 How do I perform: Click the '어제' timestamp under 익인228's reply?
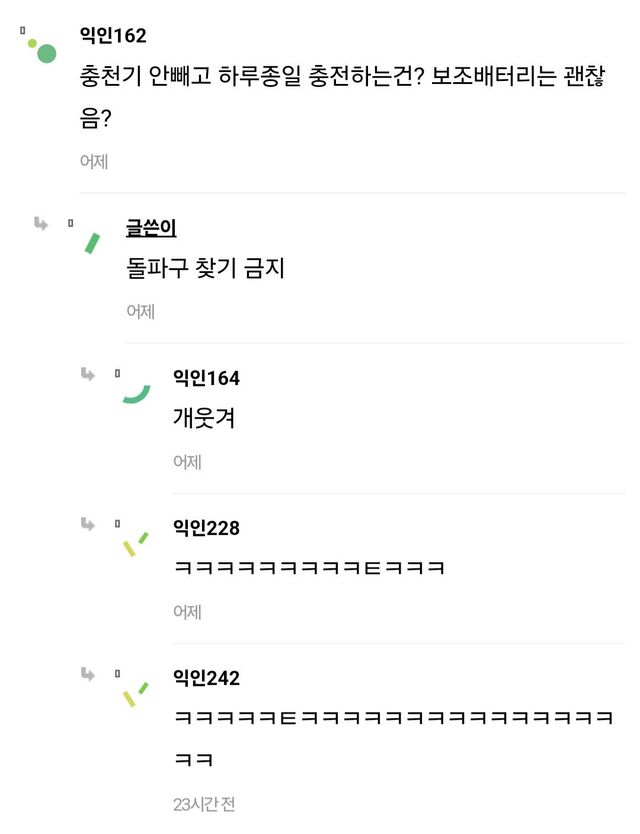pos(187,611)
